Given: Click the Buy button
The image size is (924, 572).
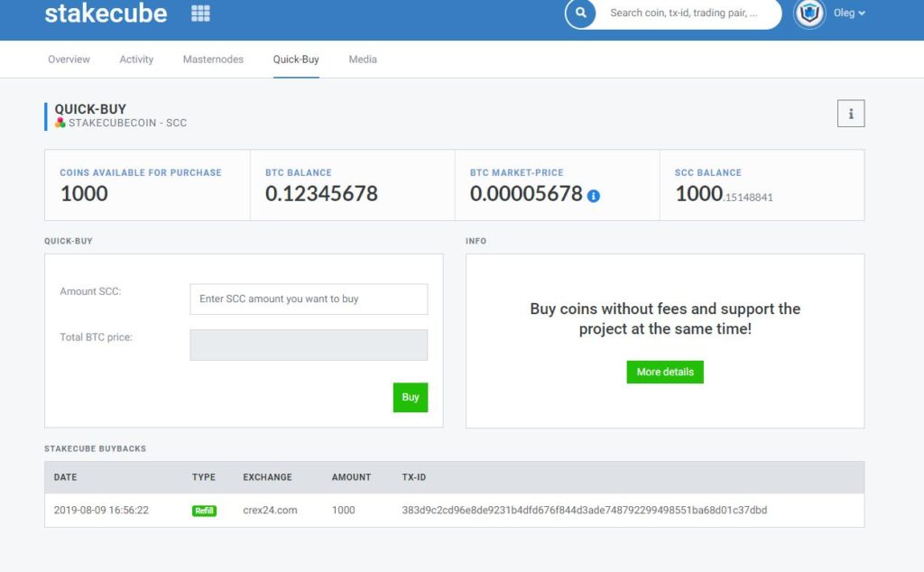Looking at the screenshot, I should pos(410,397).
